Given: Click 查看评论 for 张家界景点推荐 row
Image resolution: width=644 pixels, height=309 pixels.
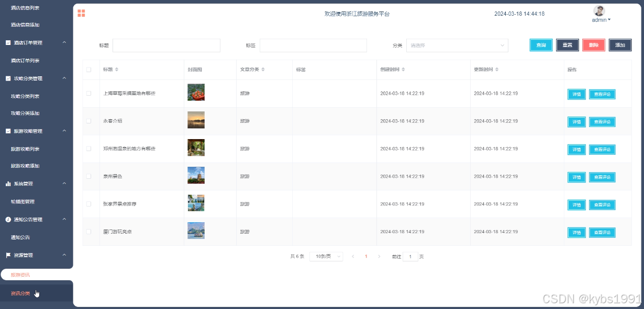Looking at the screenshot, I should pyautogui.click(x=602, y=205).
